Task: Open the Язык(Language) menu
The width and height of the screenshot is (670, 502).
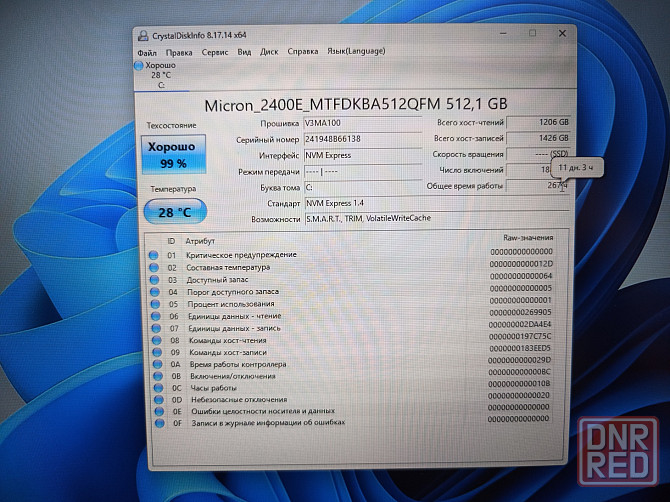Action: click(x=356, y=51)
